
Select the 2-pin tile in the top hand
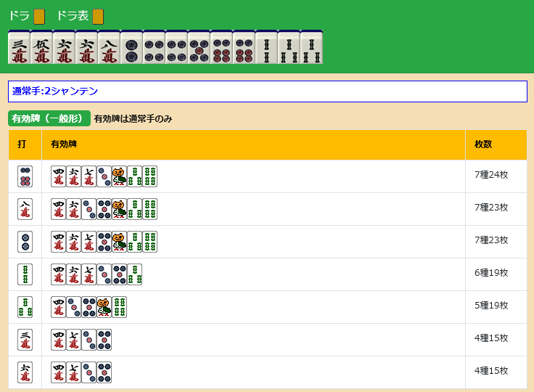coord(131,48)
